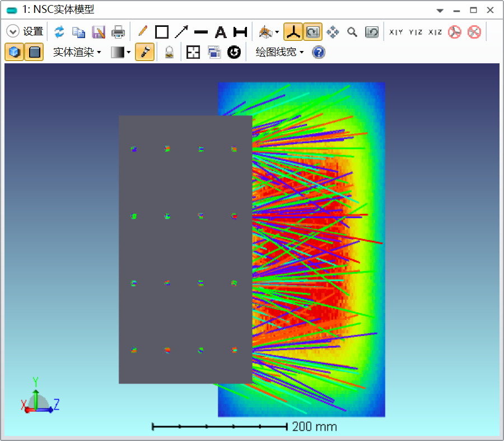
Task: Click the magnifier zoom tool
Action: 352,32
